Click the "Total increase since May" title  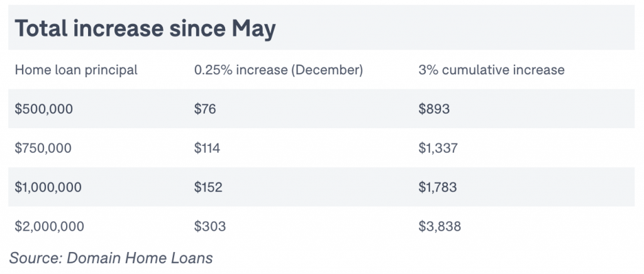145,29
